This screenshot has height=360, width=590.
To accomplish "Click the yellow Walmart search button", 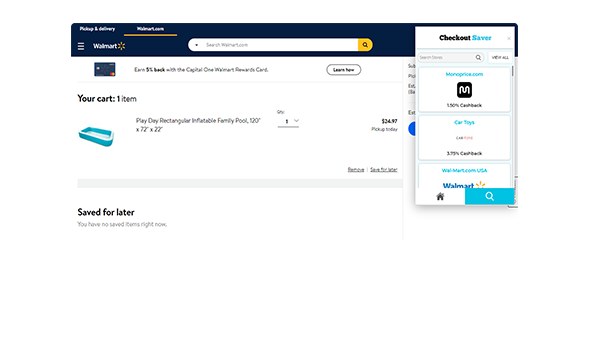I will pyautogui.click(x=365, y=45).
